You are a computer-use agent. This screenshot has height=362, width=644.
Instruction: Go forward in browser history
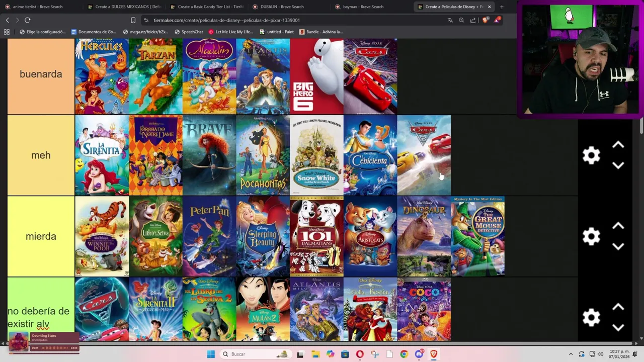(x=17, y=20)
